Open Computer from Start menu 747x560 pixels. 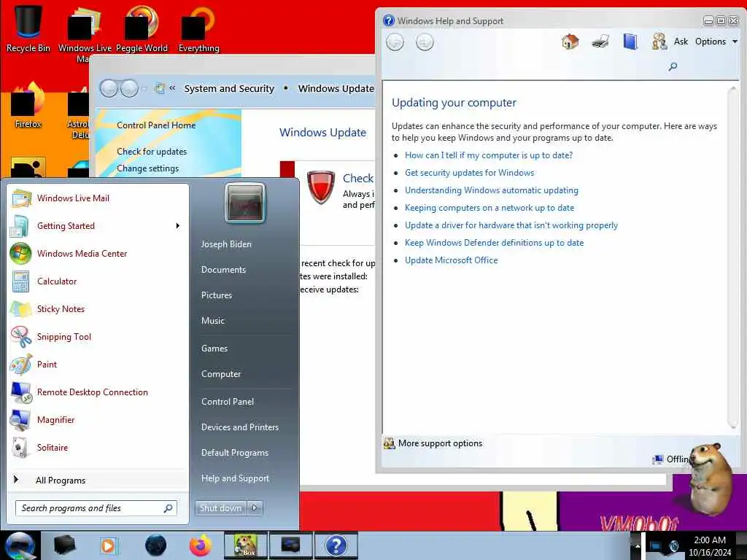click(x=221, y=374)
